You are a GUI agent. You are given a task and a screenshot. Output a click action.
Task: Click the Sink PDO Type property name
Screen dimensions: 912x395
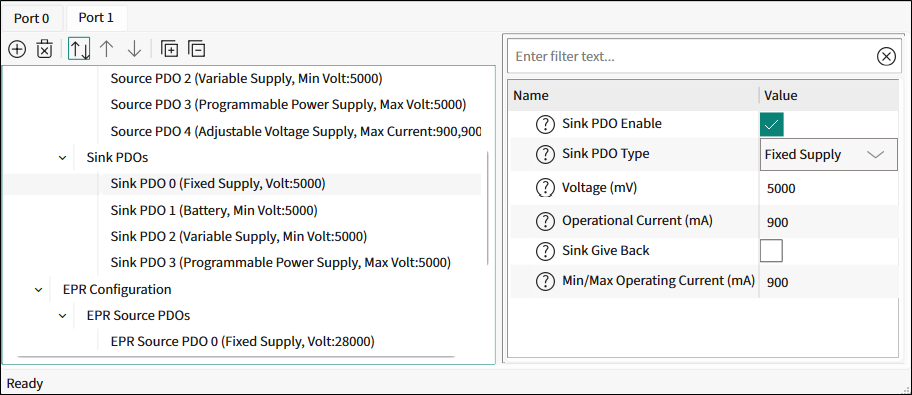click(x=605, y=154)
